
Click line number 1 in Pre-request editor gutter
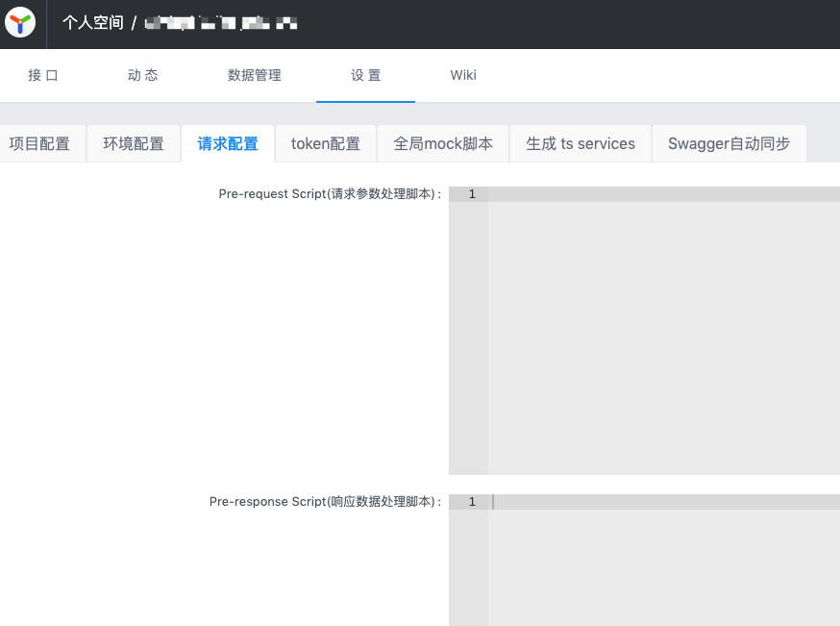click(x=471, y=194)
